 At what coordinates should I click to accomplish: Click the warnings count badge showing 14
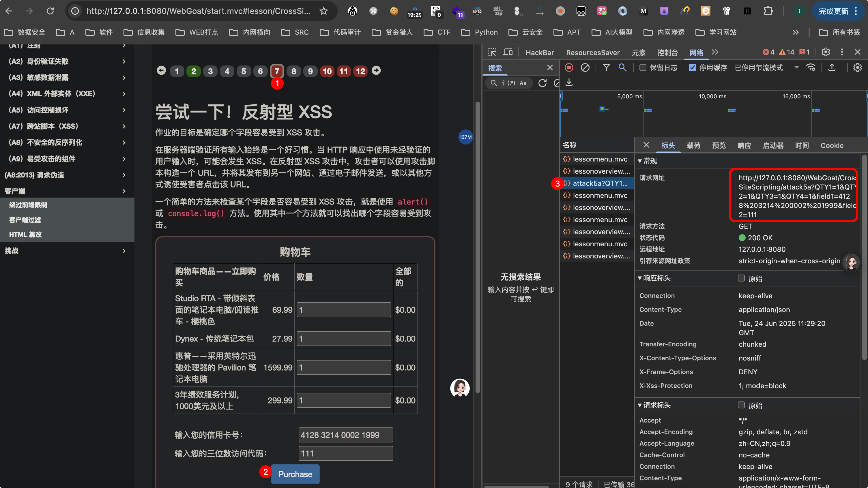coord(787,52)
